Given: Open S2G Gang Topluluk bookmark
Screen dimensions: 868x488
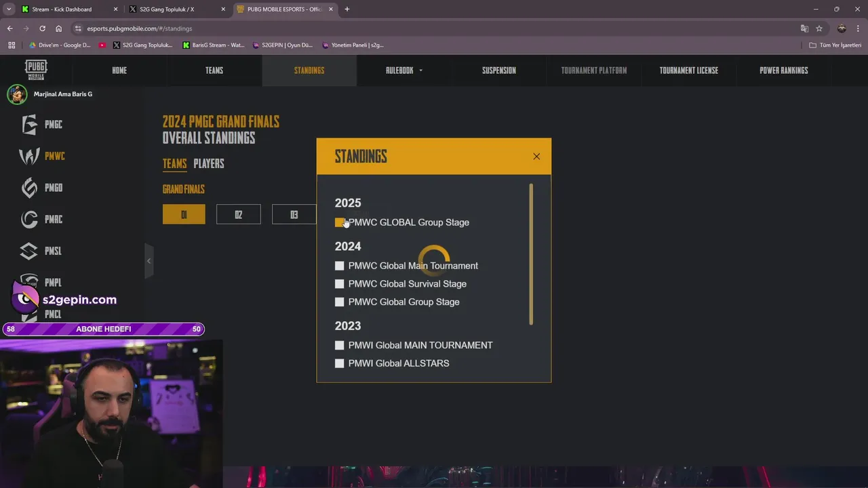Looking at the screenshot, I should (x=143, y=45).
